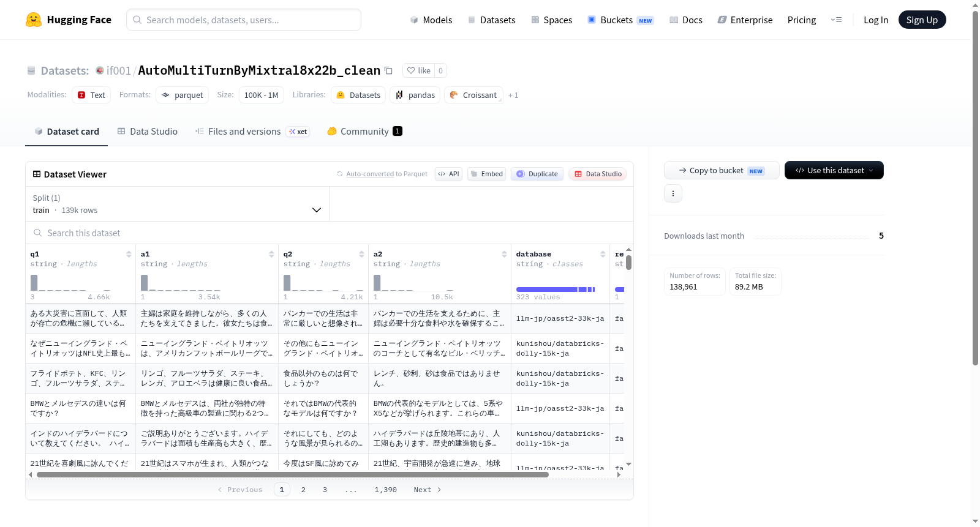Select first row llm-jp/oasst2-33k-ja cell
The width and height of the screenshot is (980, 527).
(560, 318)
